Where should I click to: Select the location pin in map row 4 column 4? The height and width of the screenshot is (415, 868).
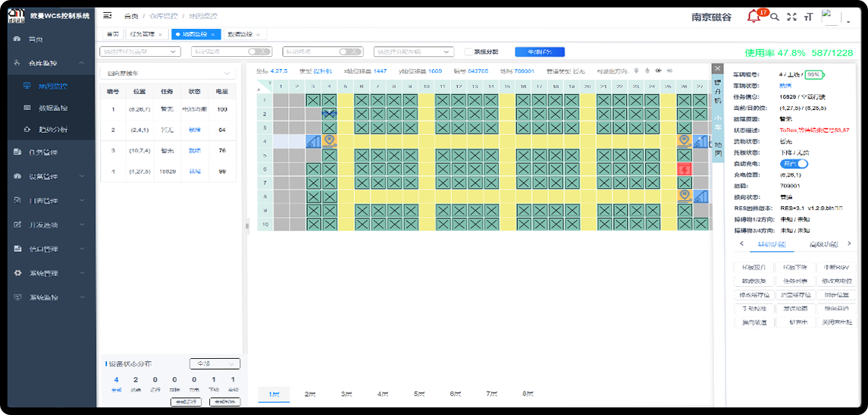coord(329,141)
